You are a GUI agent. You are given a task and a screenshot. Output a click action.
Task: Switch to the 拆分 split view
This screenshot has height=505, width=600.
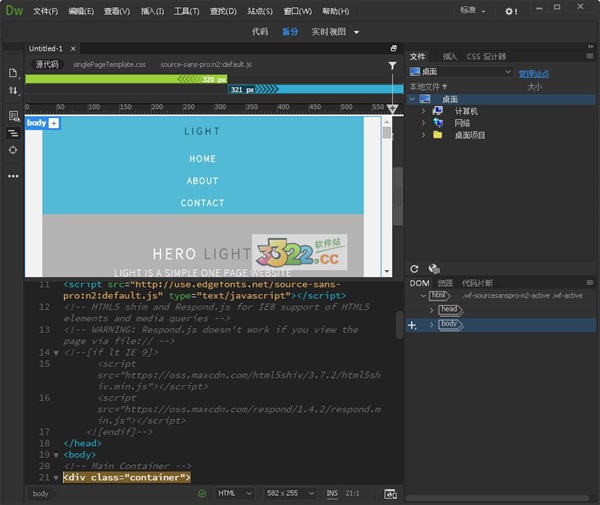coord(289,32)
